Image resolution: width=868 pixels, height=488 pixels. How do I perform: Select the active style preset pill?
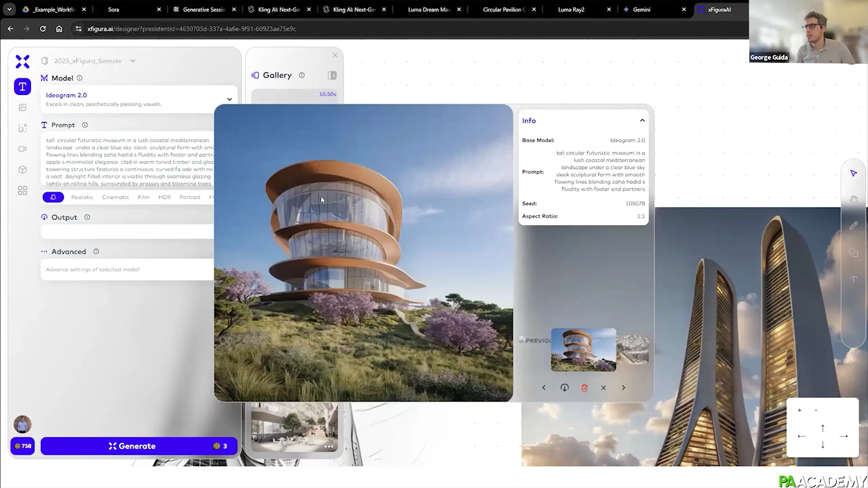53,197
